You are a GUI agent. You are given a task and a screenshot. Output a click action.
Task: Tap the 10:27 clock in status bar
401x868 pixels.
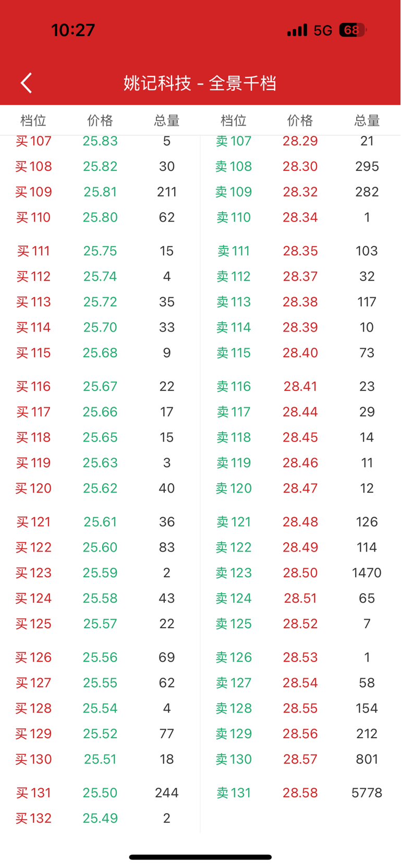[x=73, y=30]
